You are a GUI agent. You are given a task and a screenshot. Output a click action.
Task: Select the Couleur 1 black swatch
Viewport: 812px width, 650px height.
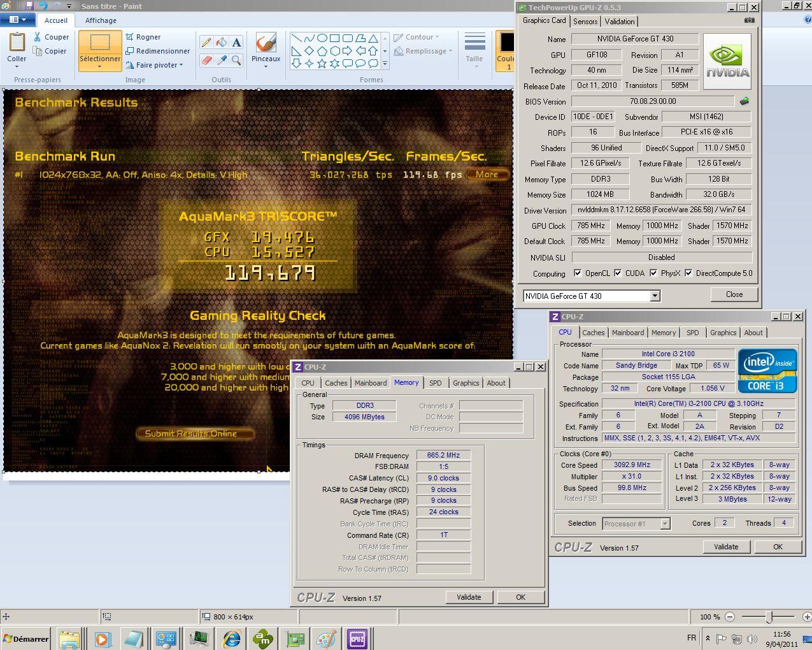(x=506, y=43)
